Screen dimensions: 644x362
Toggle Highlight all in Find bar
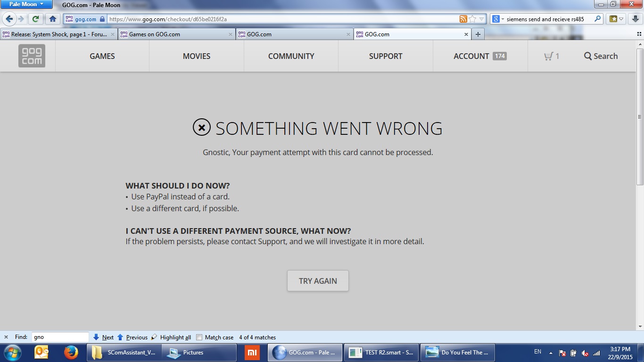coord(171,337)
